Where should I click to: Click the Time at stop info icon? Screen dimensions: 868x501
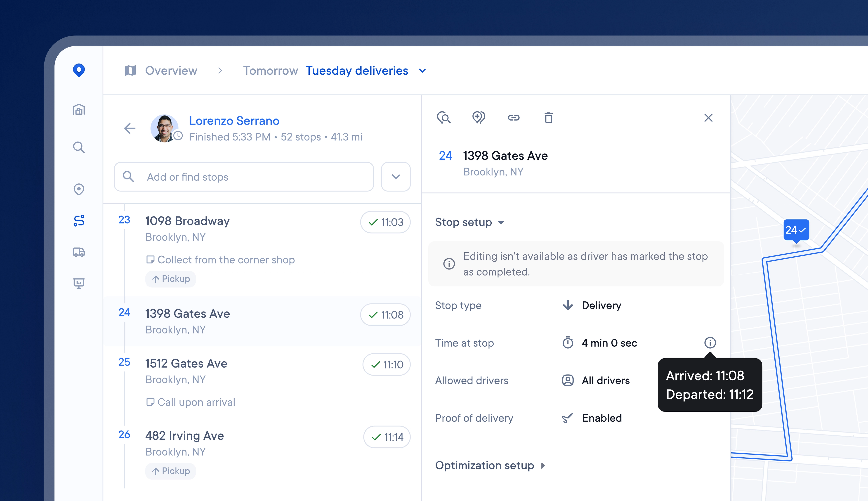click(710, 343)
